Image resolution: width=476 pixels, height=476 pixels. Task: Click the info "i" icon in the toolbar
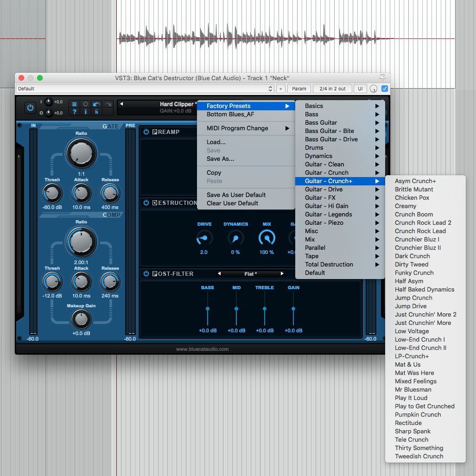pos(85,112)
